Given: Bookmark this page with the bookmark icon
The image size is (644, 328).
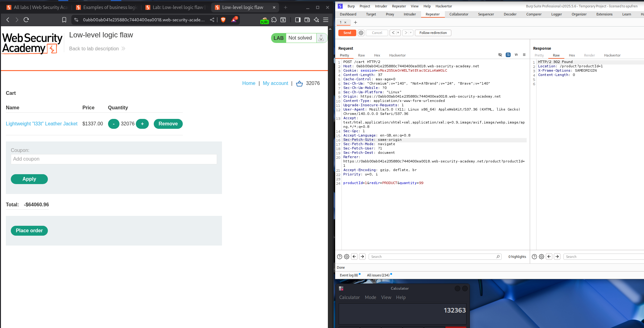Looking at the screenshot, I should pyautogui.click(x=64, y=20).
